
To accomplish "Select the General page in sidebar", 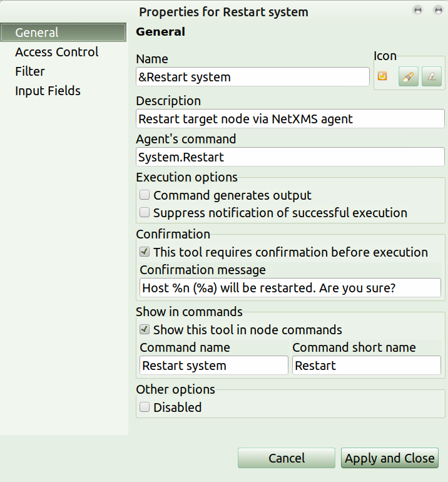I will 37,33.
